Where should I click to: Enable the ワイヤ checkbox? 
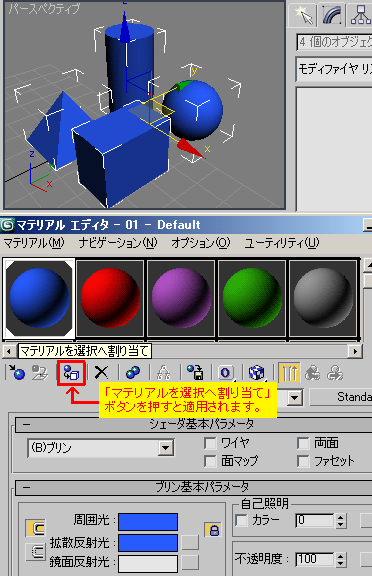[x=210, y=443]
